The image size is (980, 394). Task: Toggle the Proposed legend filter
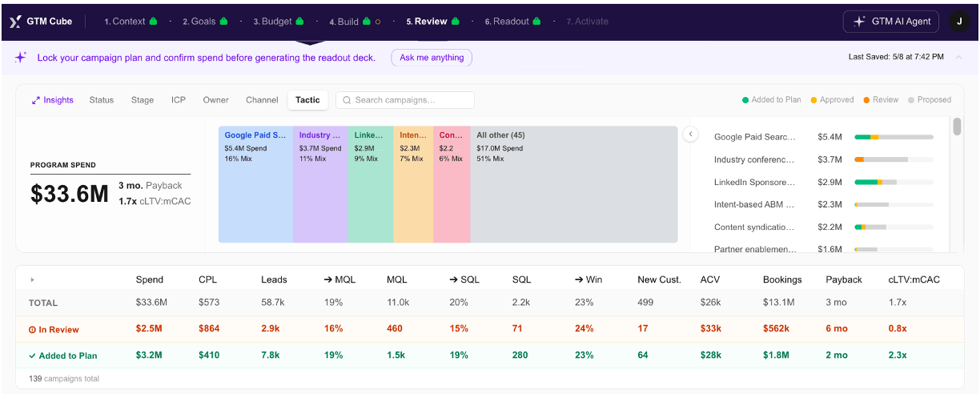(930, 100)
